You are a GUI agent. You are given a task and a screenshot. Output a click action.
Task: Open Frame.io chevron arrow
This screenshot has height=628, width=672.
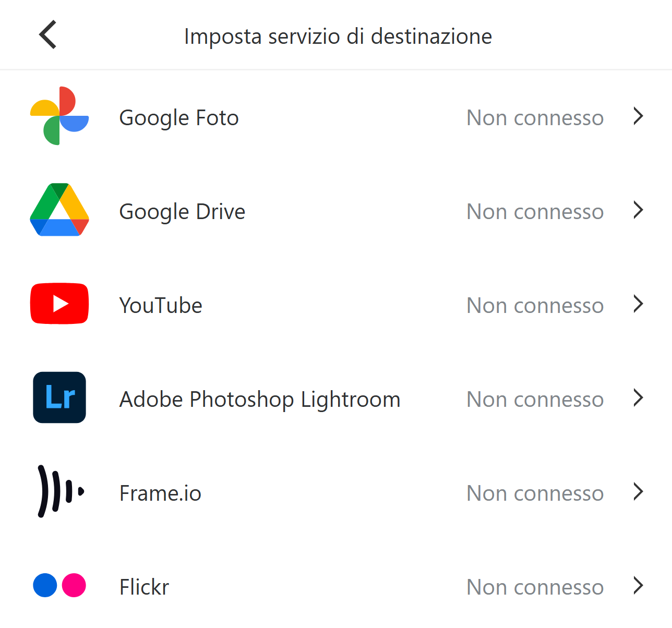click(638, 491)
